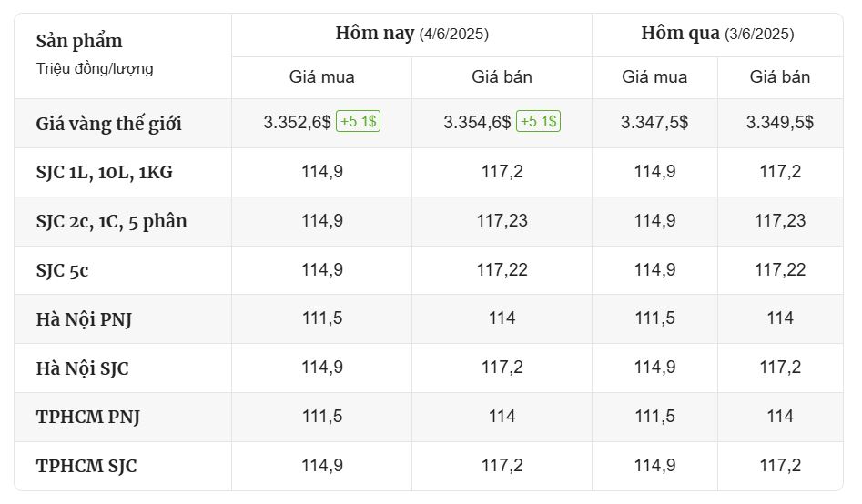
Task: Click today's 117,23 sell price cell
Action: tap(502, 221)
